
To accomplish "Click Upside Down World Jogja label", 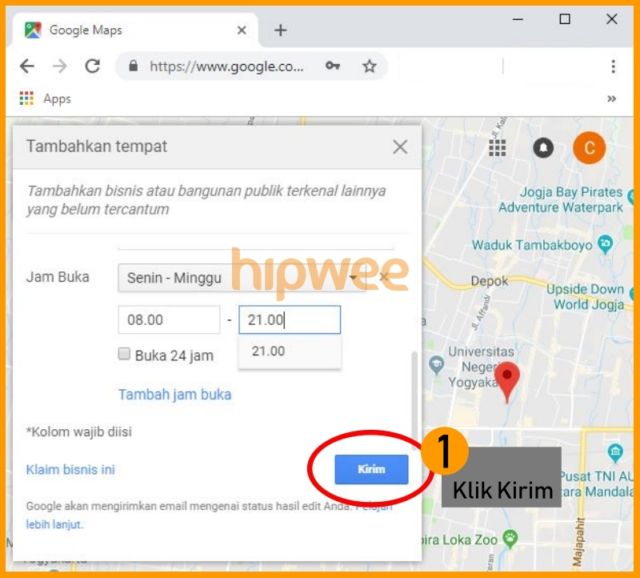I will pos(585,296).
